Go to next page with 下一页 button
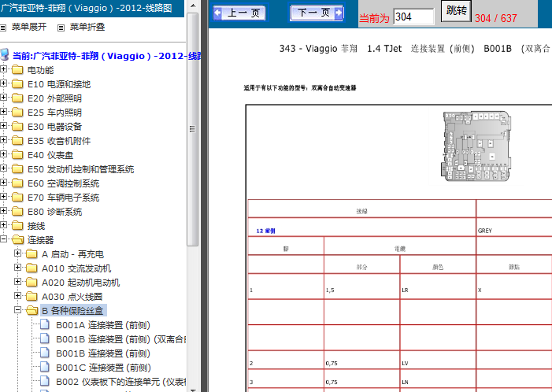552x392 pixels. pyautogui.click(x=317, y=13)
